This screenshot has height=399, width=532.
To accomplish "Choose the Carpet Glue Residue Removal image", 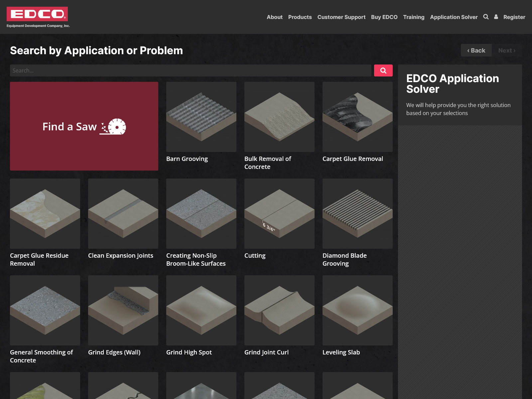I will [x=45, y=214].
